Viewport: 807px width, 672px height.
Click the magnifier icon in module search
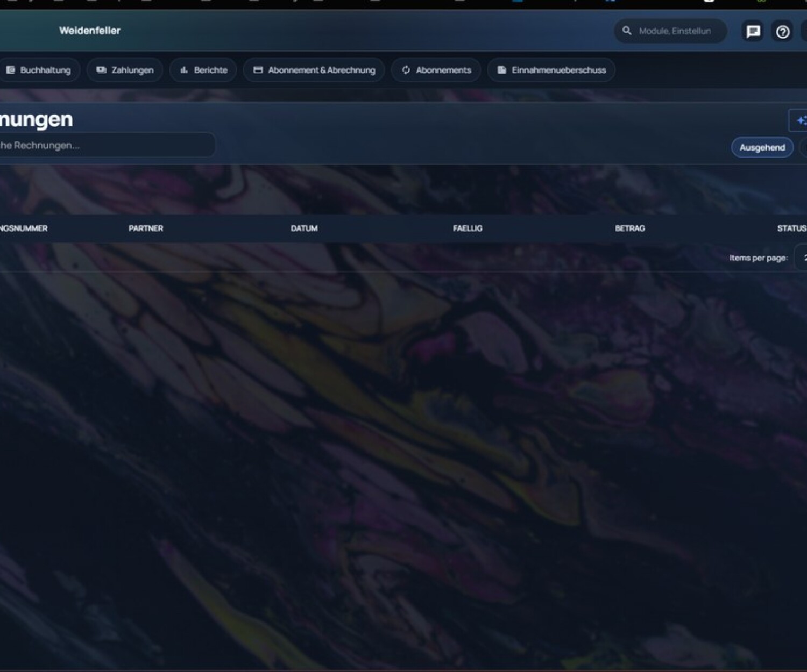click(x=627, y=31)
